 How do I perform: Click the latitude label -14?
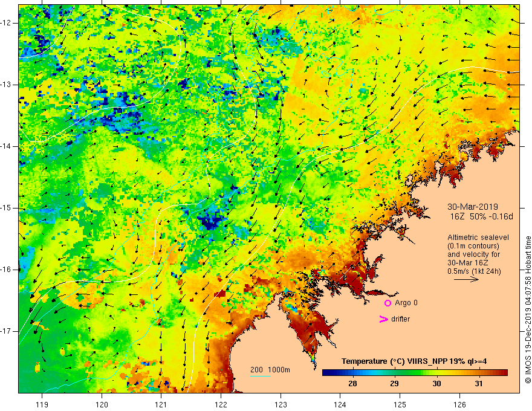click(x=6, y=146)
